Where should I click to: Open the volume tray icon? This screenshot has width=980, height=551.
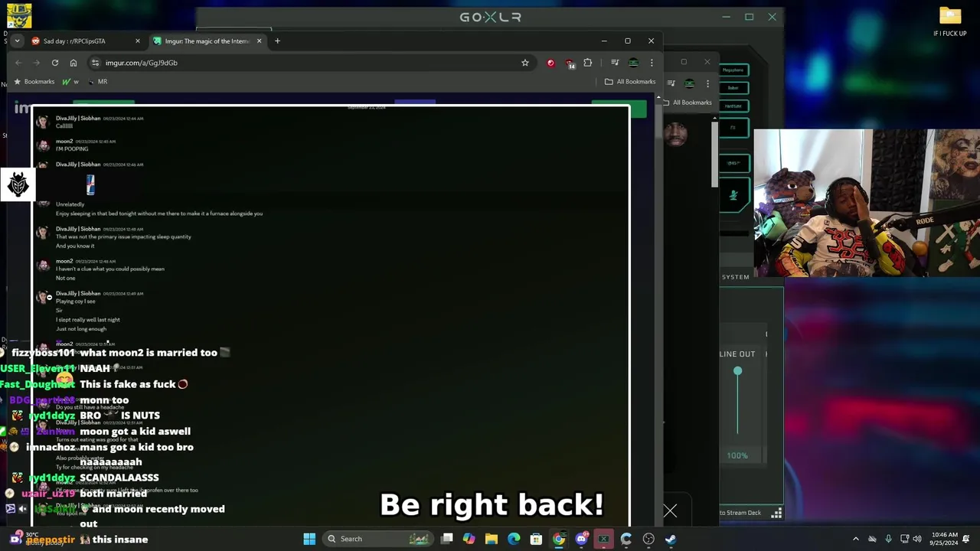(x=917, y=539)
